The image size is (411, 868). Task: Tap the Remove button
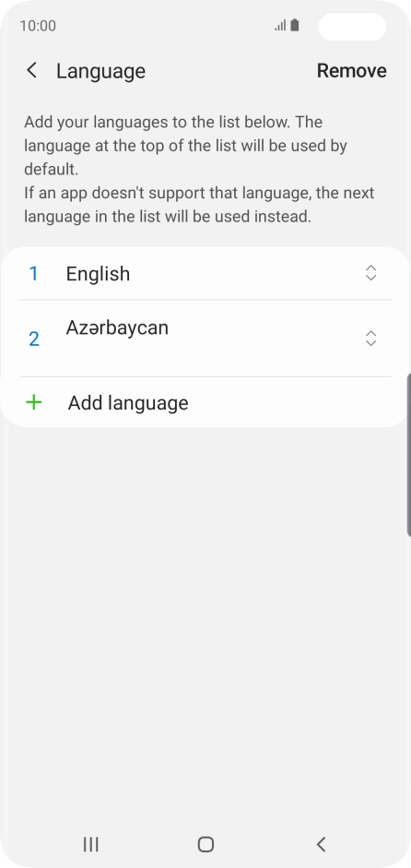[x=351, y=71]
